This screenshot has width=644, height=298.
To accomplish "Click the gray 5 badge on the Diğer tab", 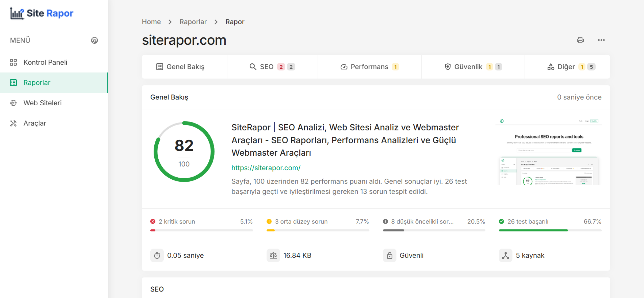I will coord(591,67).
